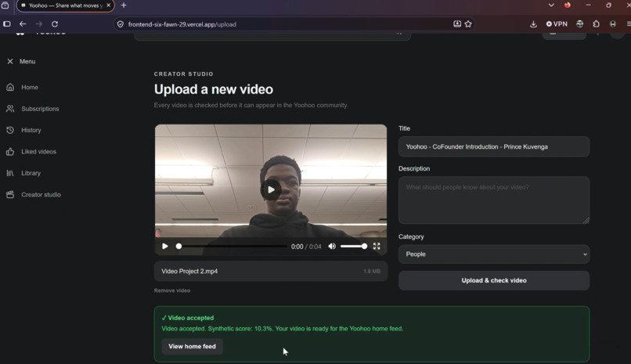Screen dimensions: 631x364
Task: Click the History clock icon
Action: tap(10, 130)
